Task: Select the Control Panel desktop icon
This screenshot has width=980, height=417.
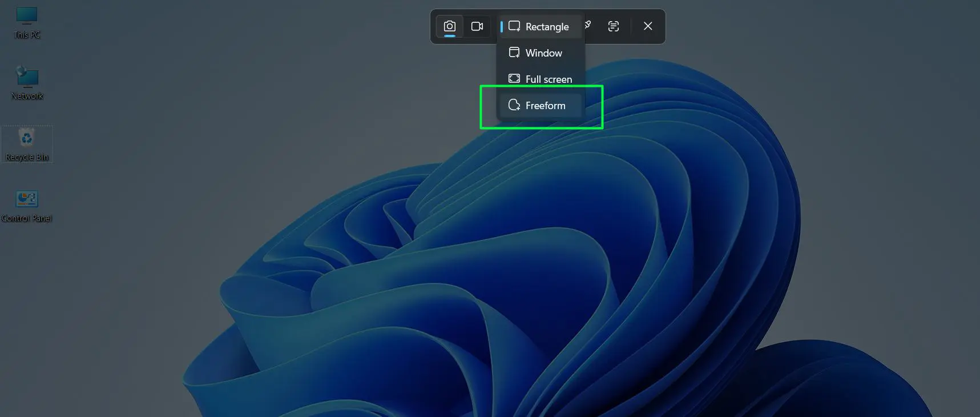Action: click(x=27, y=206)
